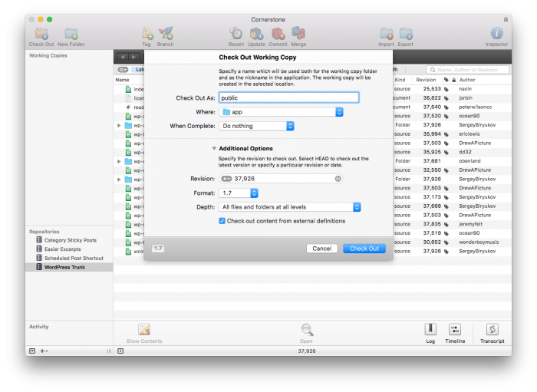537x392 pixels.
Task: Click the Export toolbar icon
Action: click(x=406, y=34)
